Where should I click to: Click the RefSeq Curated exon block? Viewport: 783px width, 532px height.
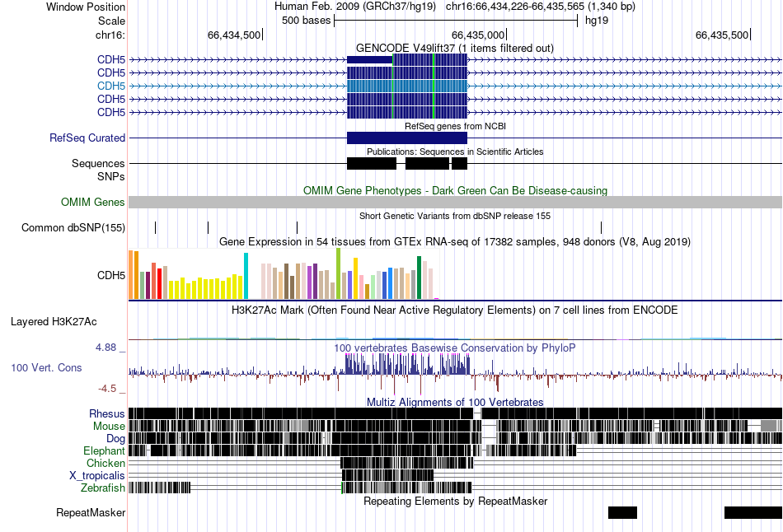[x=407, y=138]
